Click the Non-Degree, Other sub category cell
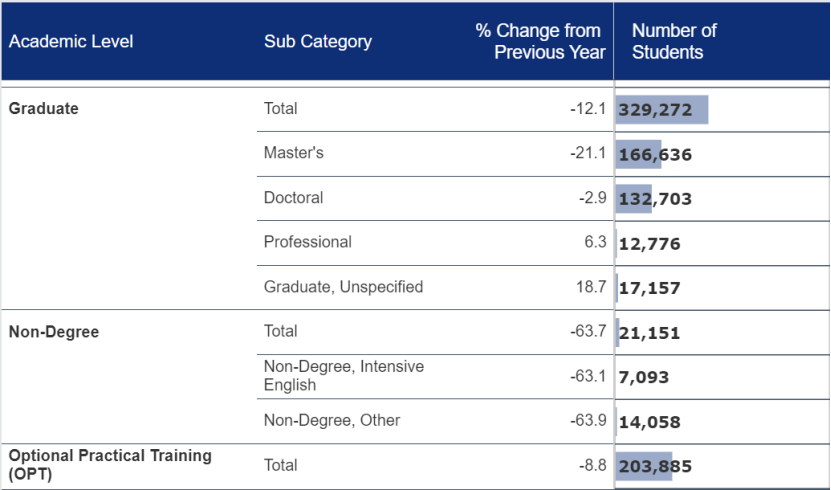This screenshot has height=490, width=831. (317, 420)
